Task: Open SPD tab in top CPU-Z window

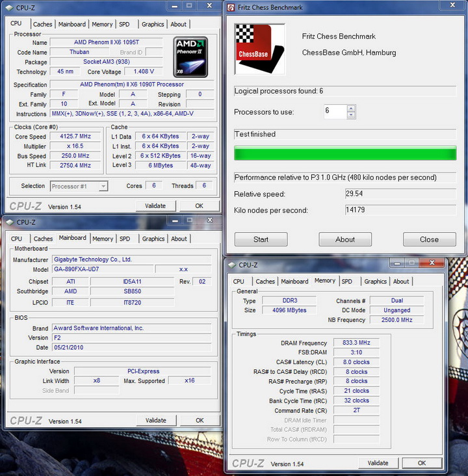Action: (124, 24)
